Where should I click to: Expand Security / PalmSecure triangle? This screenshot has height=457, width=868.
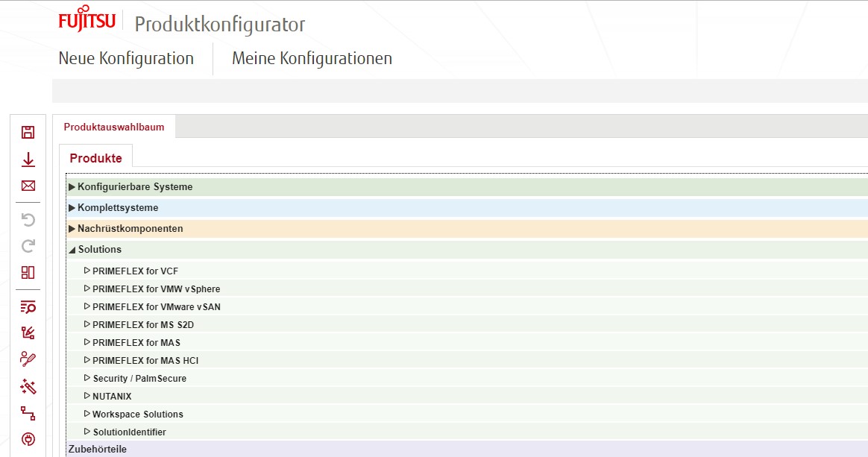(x=87, y=378)
